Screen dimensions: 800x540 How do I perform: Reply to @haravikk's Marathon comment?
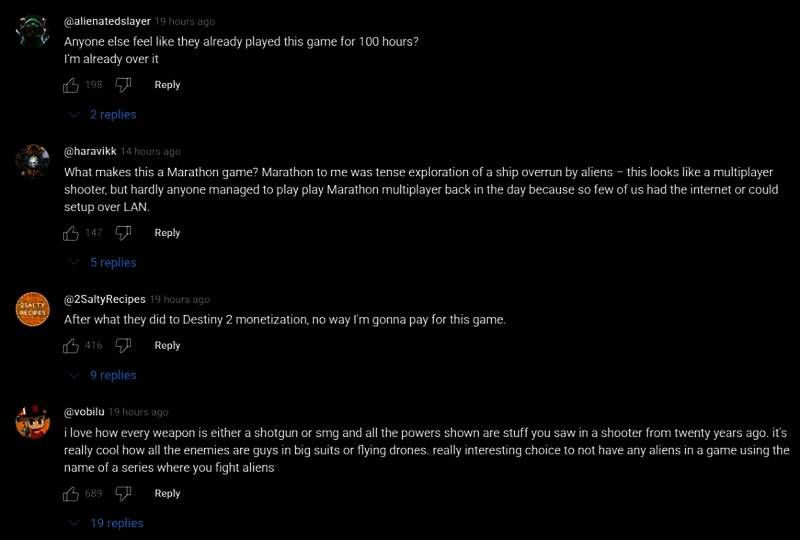tap(167, 233)
